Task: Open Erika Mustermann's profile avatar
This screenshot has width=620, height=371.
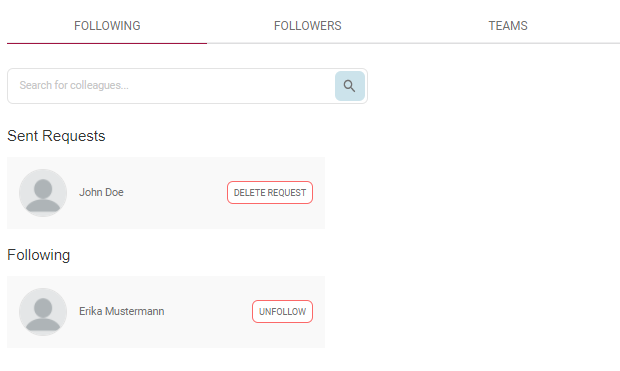Action: [x=43, y=312]
